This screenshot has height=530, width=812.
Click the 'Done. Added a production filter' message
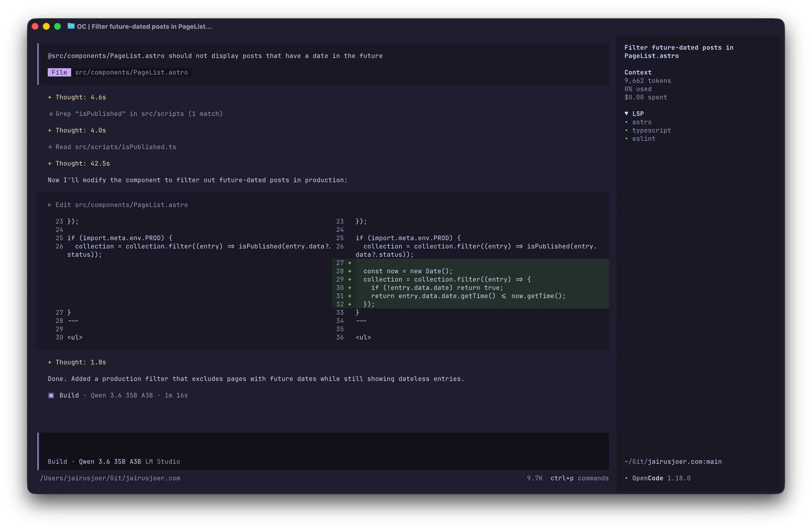pos(256,379)
